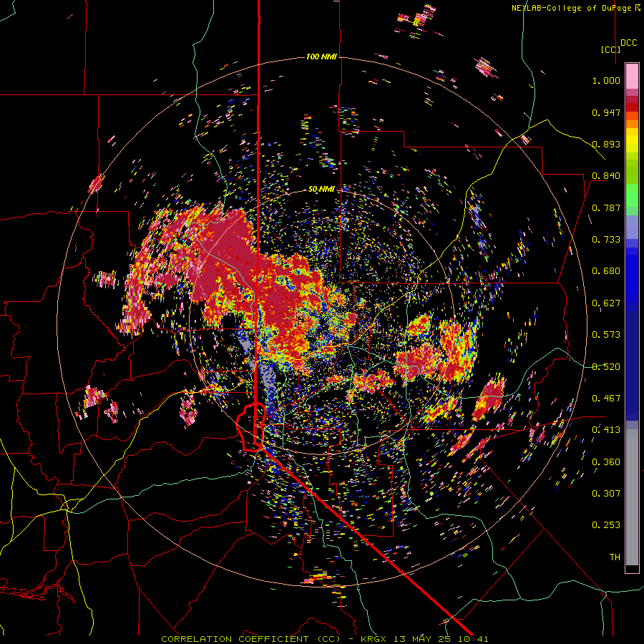Click the TH label beside the color bar
This screenshot has height=644, width=644.
(615, 557)
